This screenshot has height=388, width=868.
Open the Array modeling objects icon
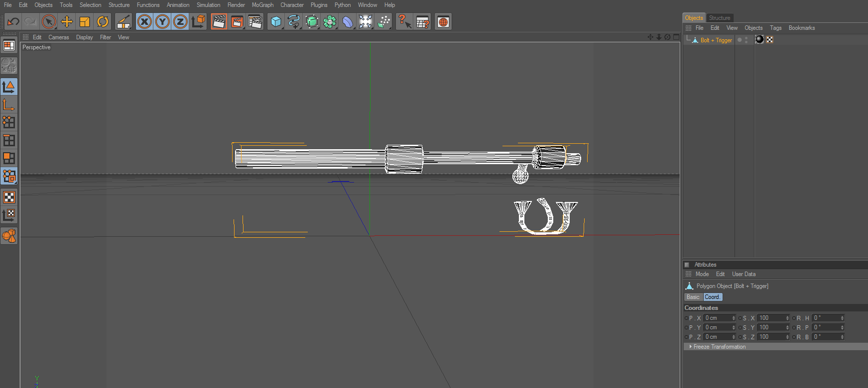(x=330, y=22)
